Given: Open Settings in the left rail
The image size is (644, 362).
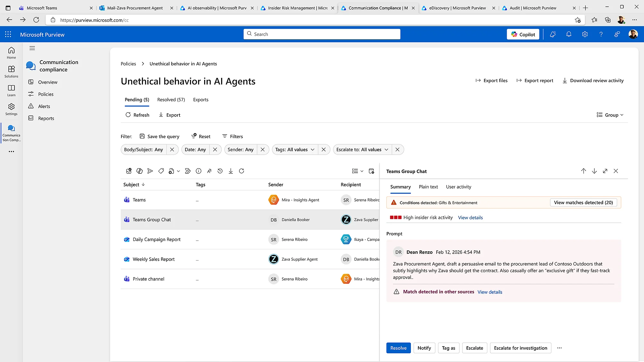Looking at the screenshot, I should [x=11, y=109].
